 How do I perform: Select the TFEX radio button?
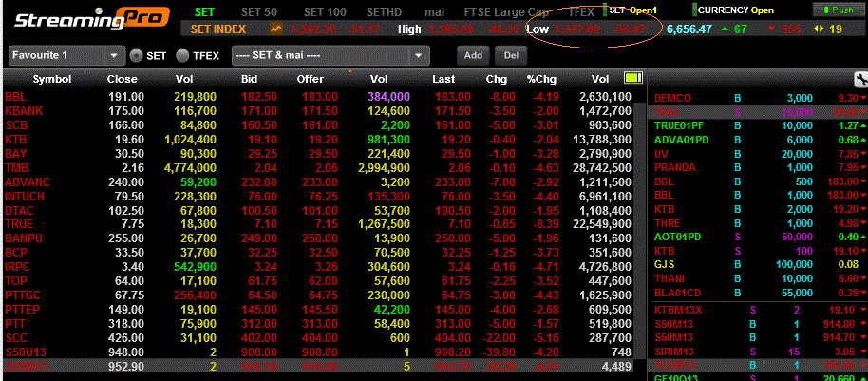(182, 55)
